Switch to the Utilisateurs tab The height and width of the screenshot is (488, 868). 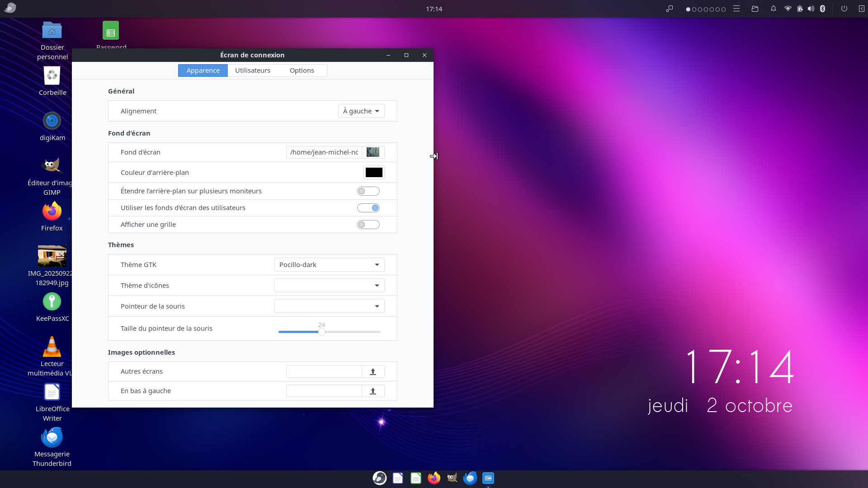pyautogui.click(x=252, y=70)
